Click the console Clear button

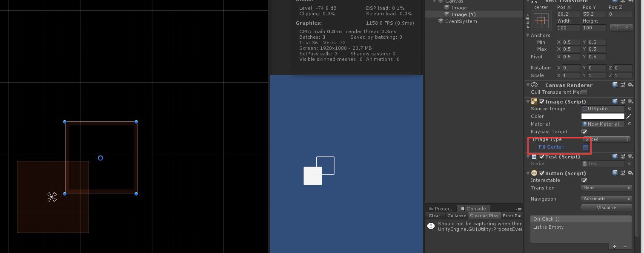(435, 216)
